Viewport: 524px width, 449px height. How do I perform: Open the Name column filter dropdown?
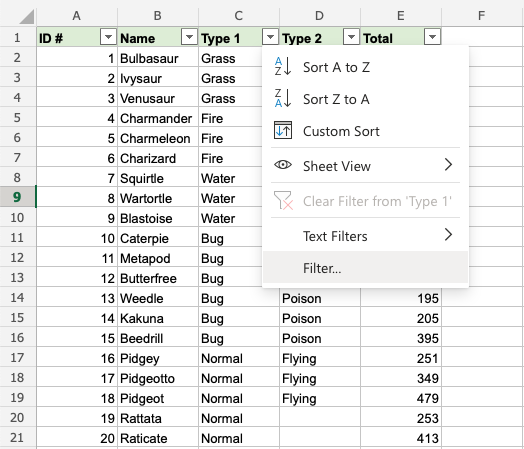[189, 36]
